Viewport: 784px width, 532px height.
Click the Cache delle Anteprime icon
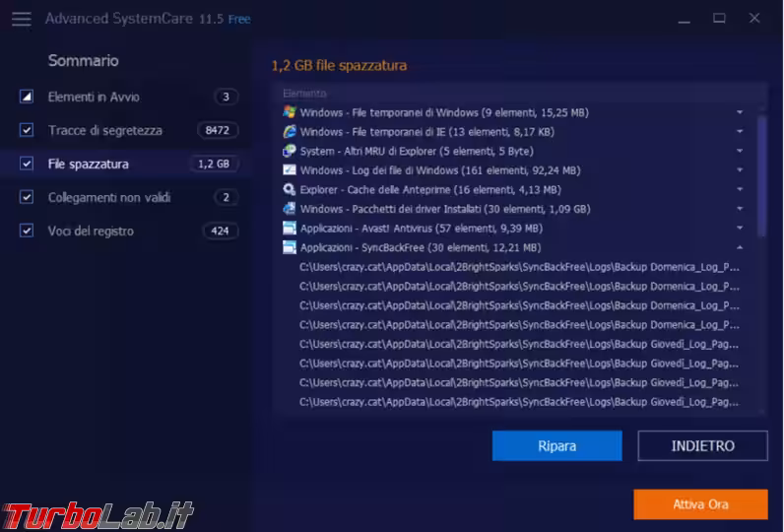pos(290,189)
